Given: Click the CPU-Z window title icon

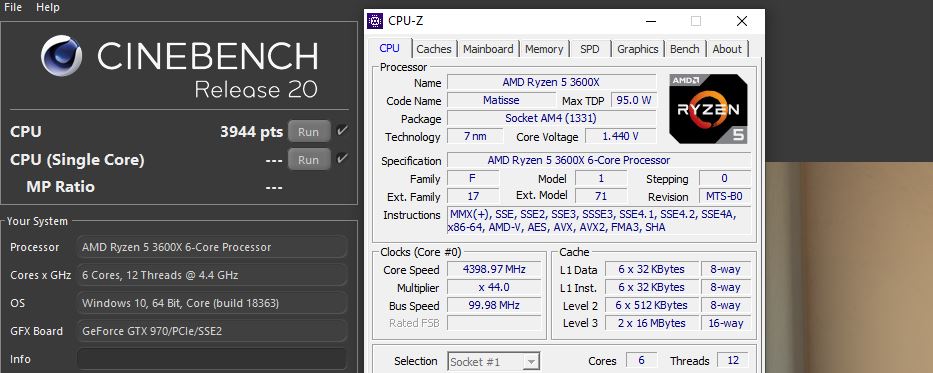Looking at the screenshot, I should coord(375,21).
